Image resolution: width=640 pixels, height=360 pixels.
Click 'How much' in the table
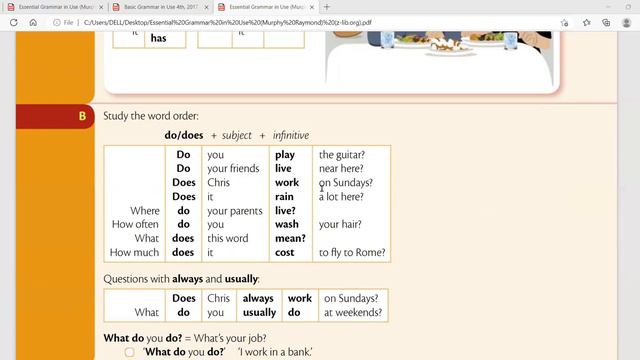134,252
